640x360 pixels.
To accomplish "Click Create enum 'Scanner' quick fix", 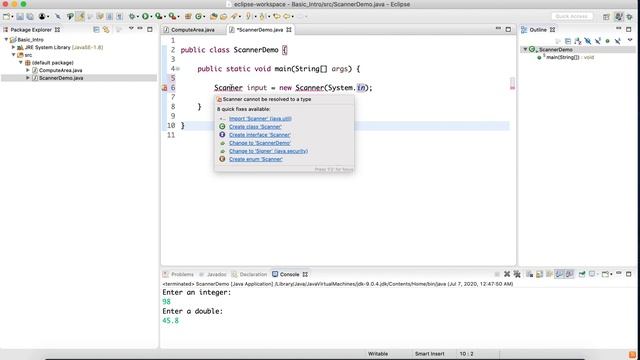I will pyautogui.click(x=256, y=159).
